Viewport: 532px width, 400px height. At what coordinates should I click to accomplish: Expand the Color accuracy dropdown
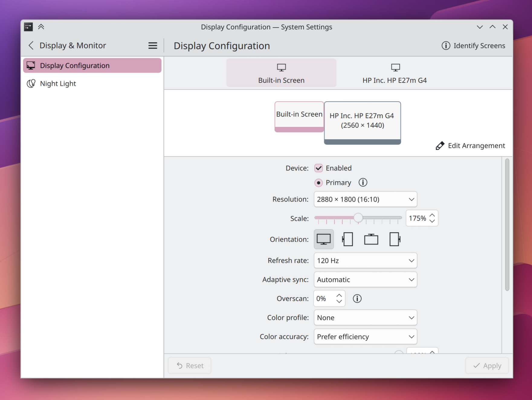click(365, 337)
